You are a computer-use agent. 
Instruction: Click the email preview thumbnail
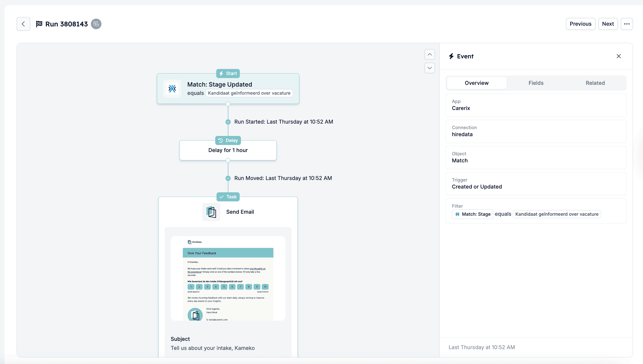click(x=228, y=278)
